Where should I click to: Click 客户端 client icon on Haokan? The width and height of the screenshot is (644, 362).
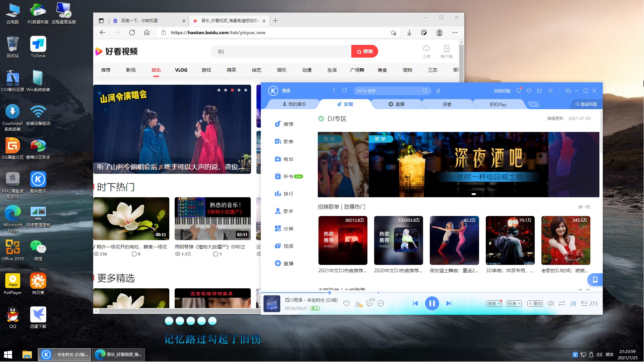tap(446, 52)
